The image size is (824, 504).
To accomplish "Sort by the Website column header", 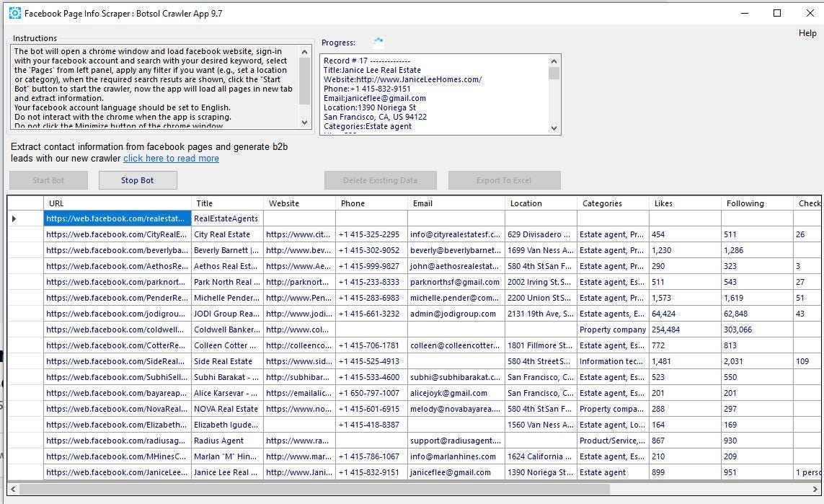I will (300, 203).
